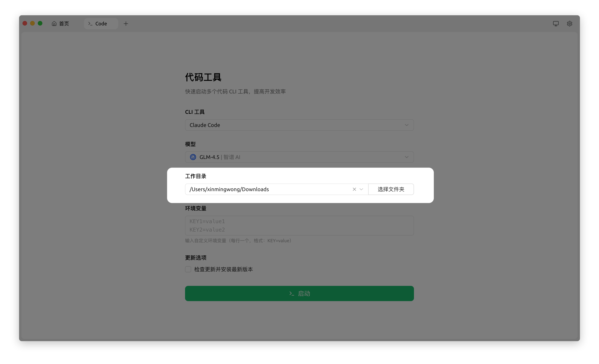This screenshot has width=599, height=364.
Task: Click the terminal icon on 启动 button
Action: click(x=291, y=293)
